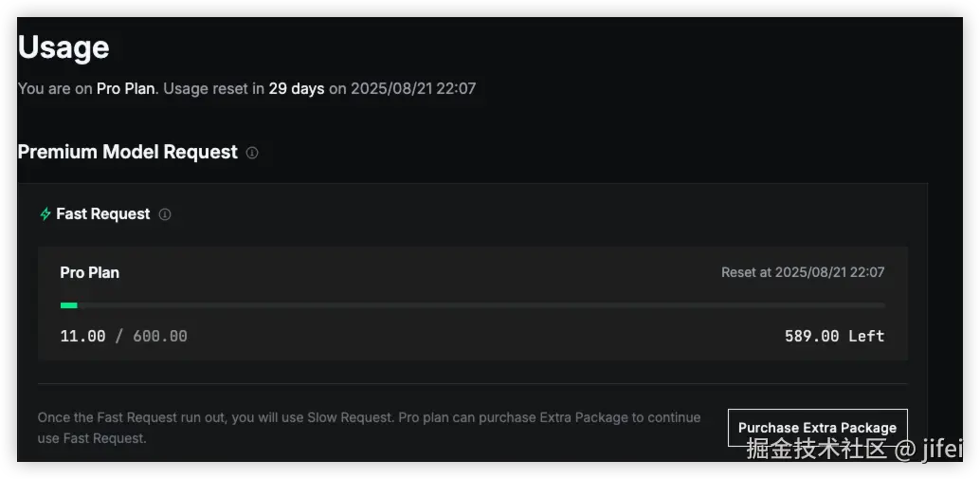
Task: Click the 2025/08/21 22:07 date in subtitle
Action: tap(413, 89)
